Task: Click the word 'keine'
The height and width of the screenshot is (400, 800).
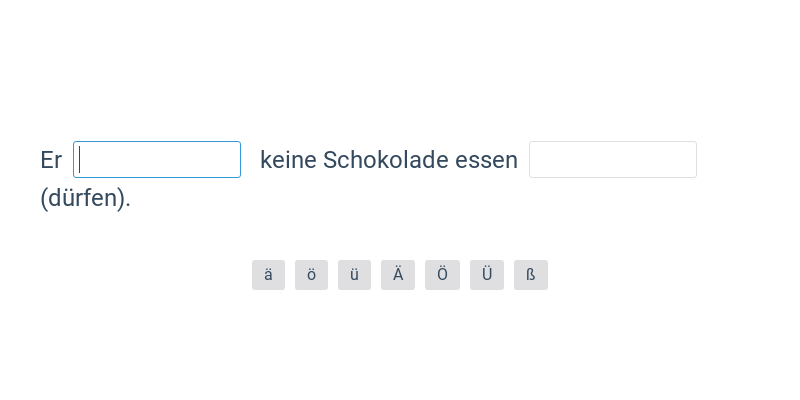Action: [x=288, y=160]
